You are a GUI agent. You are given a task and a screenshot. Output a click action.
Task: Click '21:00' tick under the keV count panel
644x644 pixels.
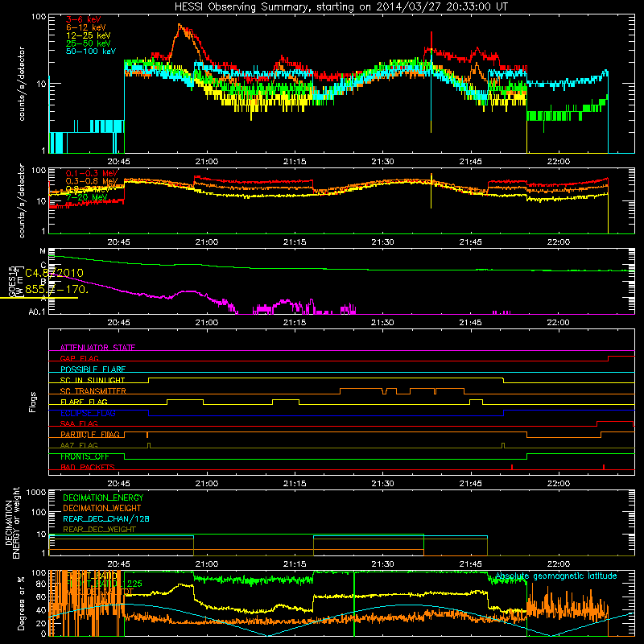click(207, 162)
